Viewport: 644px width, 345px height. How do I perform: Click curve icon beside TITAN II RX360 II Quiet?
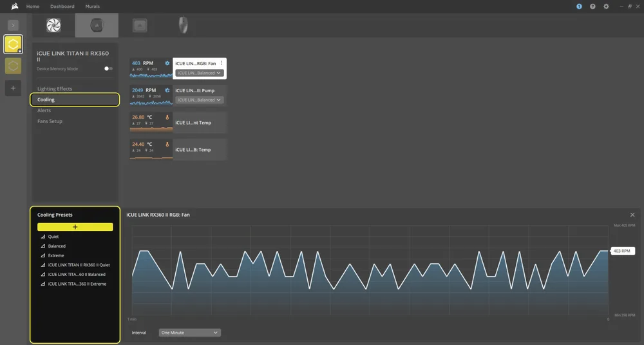click(43, 265)
